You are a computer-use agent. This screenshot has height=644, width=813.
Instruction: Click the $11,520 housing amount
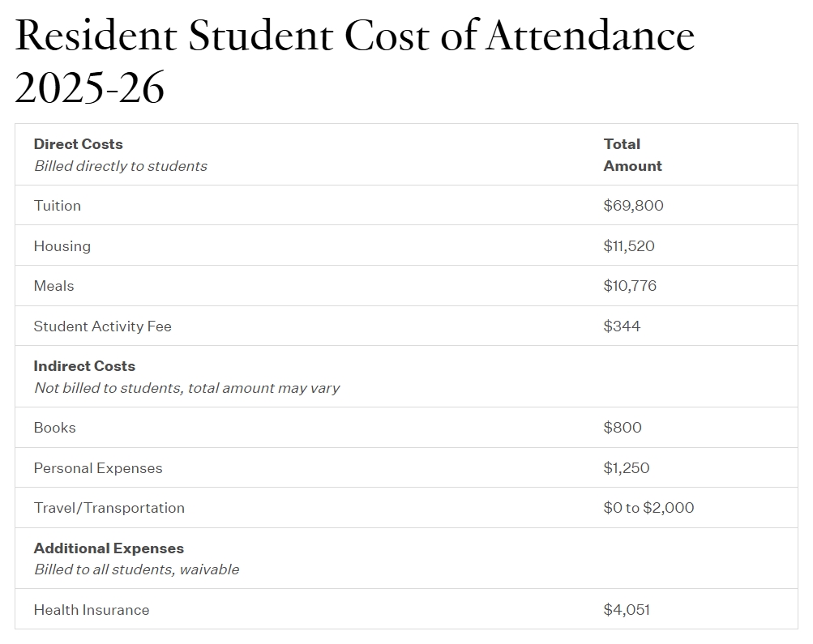[x=629, y=246]
